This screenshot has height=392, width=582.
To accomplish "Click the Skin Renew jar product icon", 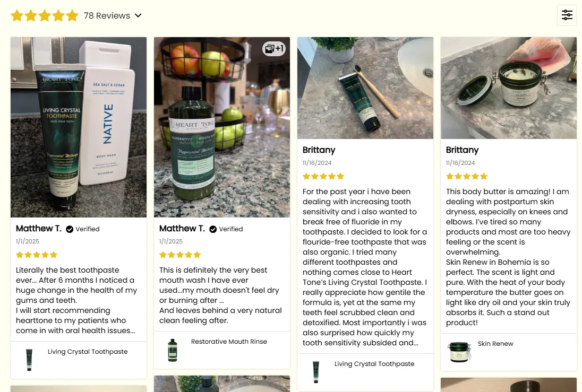I will 459,352.
